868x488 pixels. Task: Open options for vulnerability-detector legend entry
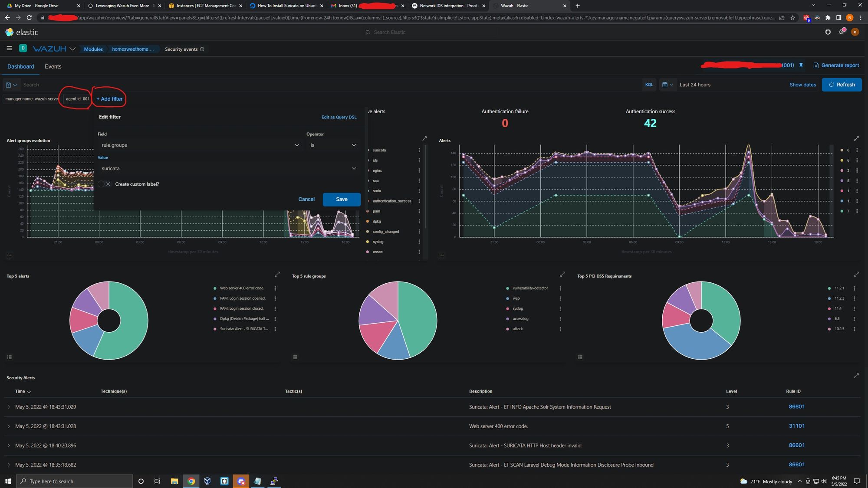point(560,288)
